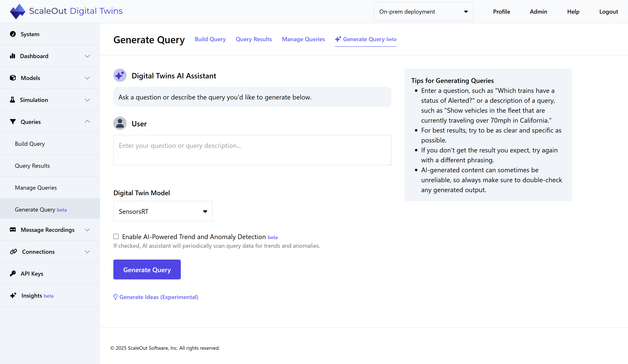
Task: Click the Dashboard bar chart icon
Action: pyautogui.click(x=12, y=56)
